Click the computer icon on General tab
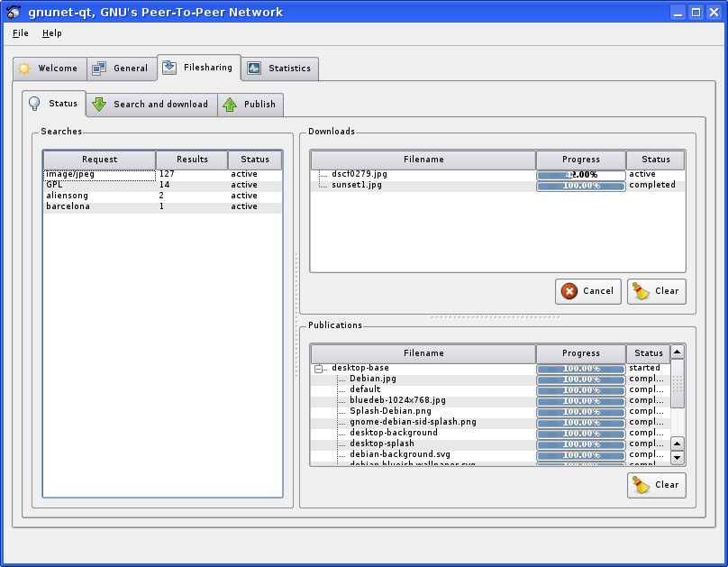 (99, 69)
